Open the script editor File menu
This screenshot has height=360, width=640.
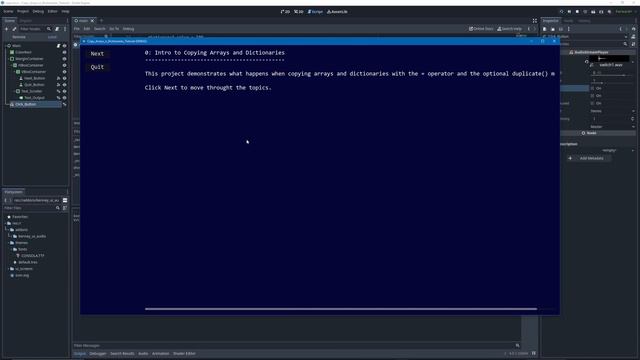point(77,29)
